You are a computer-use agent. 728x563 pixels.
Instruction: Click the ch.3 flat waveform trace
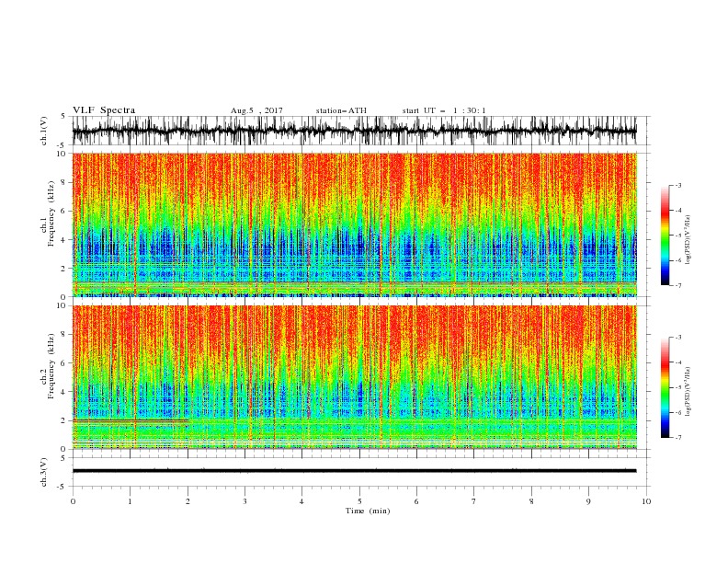(354, 471)
